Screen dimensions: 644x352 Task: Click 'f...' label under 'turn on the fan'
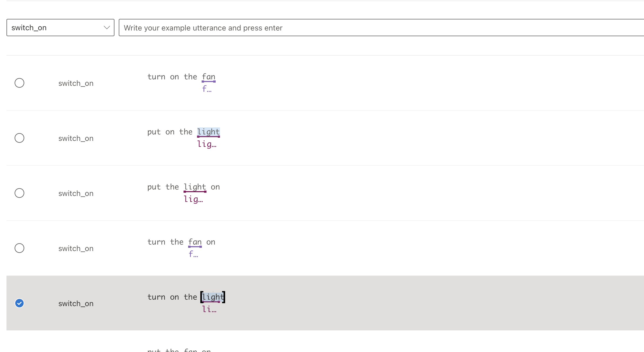(207, 89)
